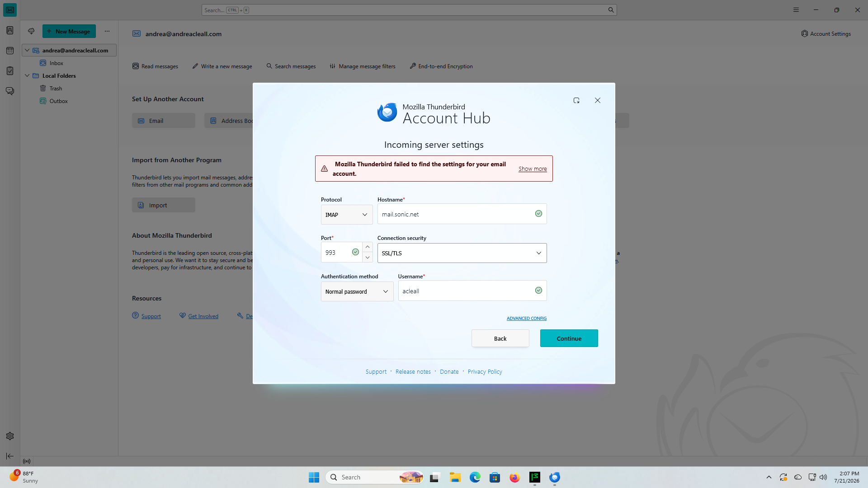
Task: Open the weather widget showing 88°F
Action: 24,477
